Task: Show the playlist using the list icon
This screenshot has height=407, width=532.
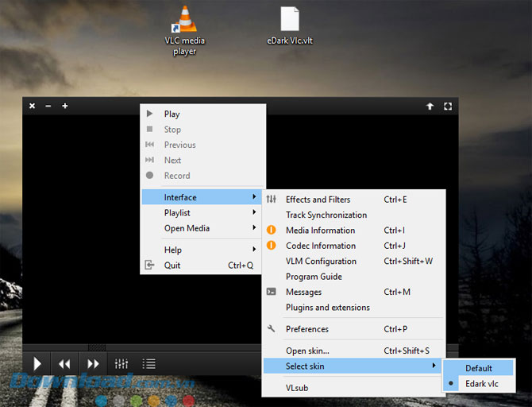Action: (x=149, y=364)
